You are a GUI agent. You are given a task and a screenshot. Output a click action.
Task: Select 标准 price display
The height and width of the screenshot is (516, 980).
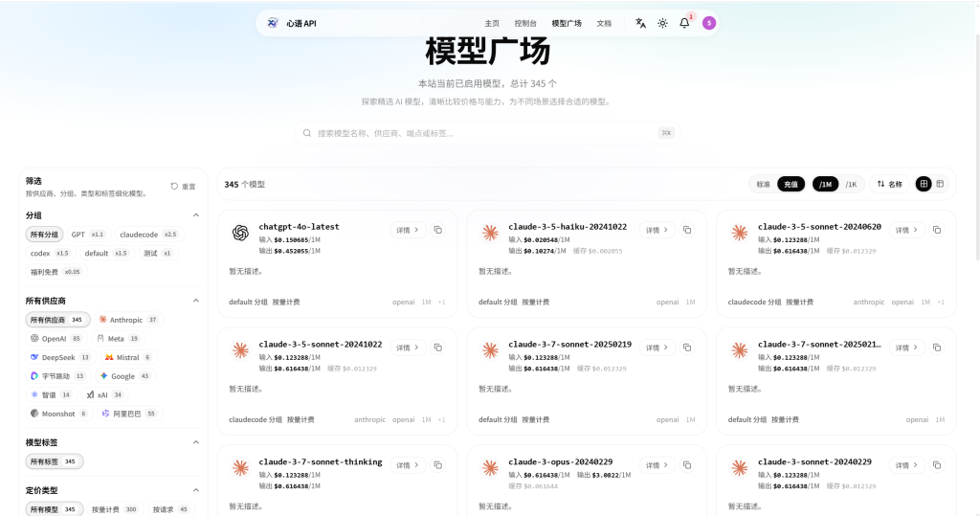pos(763,185)
